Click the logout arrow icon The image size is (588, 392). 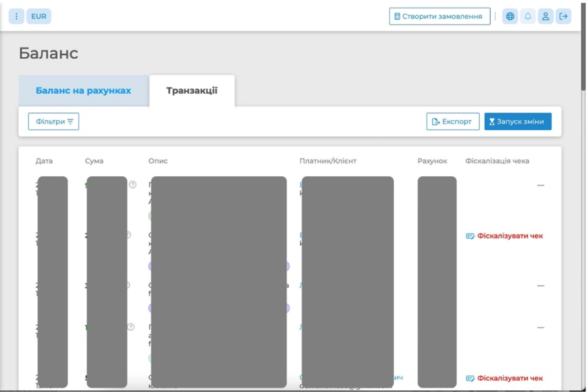tap(563, 16)
